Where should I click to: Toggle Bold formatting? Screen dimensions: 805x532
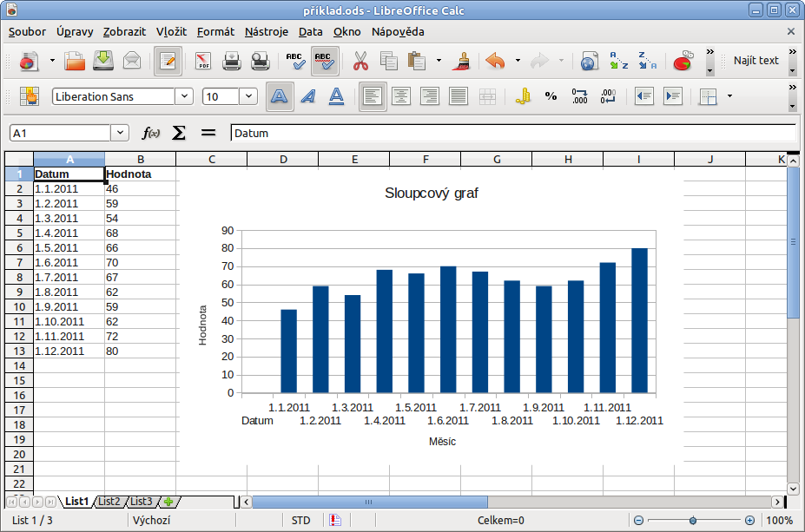point(280,96)
